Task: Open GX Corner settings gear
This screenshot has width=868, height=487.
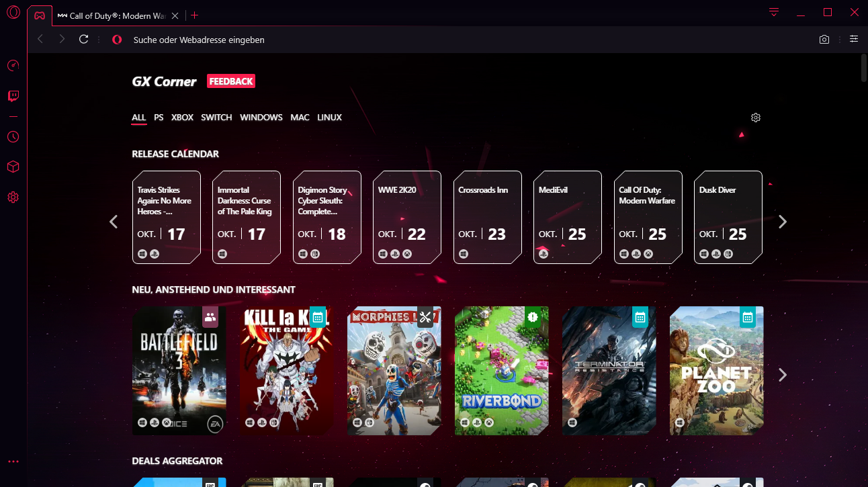Action: [x=756, y=118]
